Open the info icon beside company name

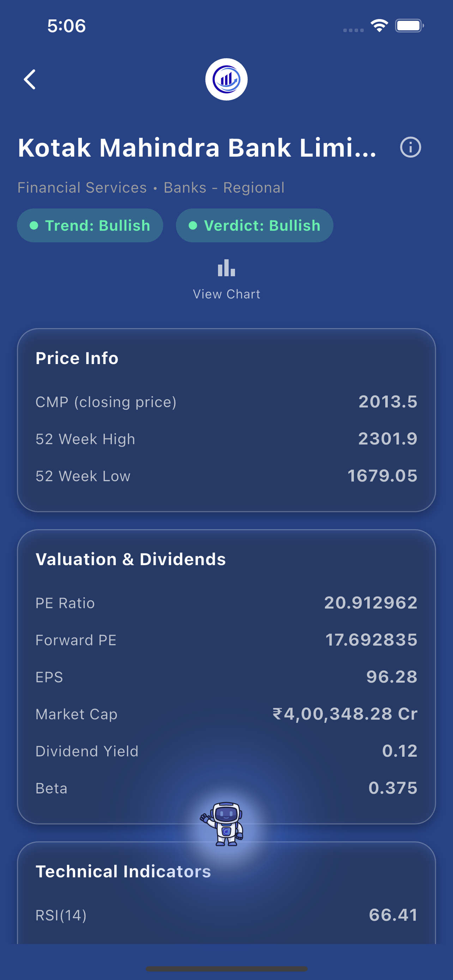pyautogui.click(x=410, y=147)
